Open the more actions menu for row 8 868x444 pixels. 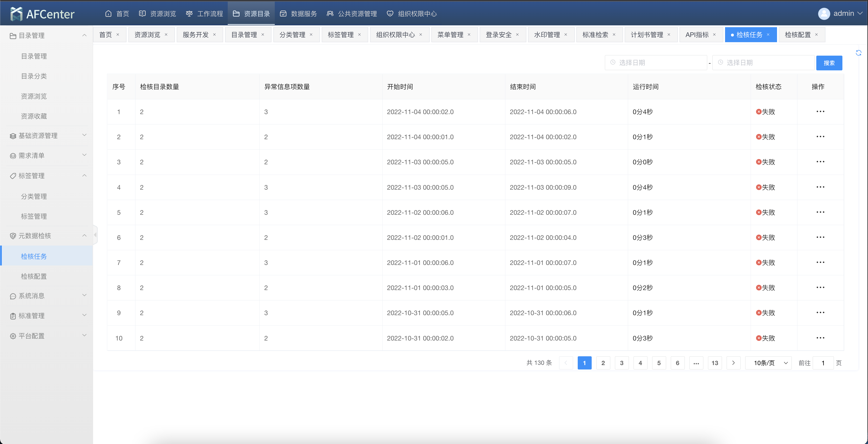tap(820, 287)
